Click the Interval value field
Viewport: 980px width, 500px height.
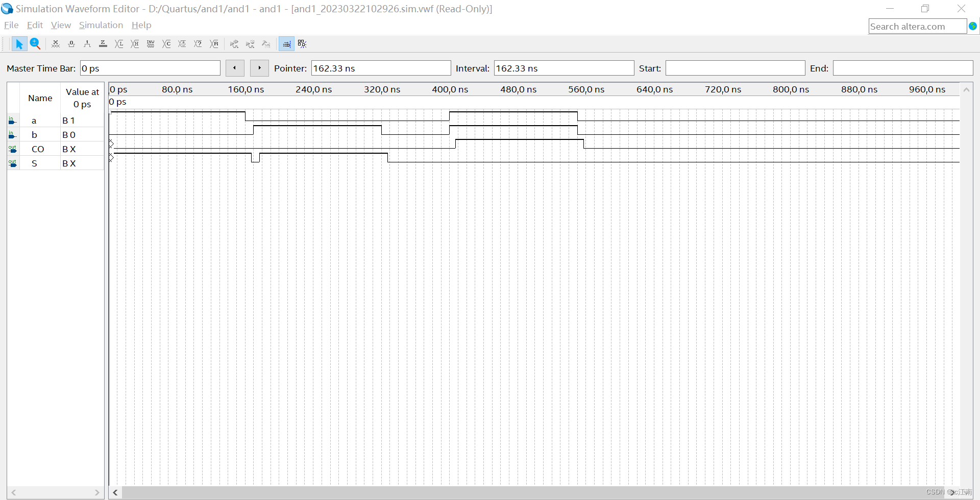click(564, 68)
